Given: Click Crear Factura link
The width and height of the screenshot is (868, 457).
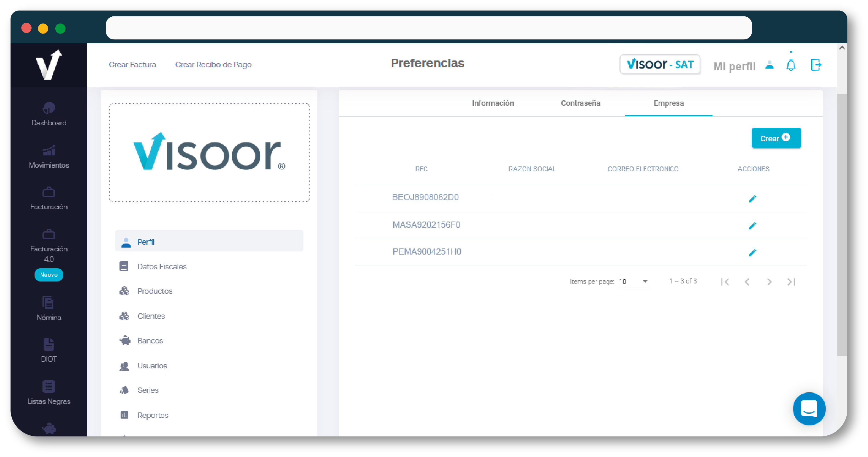Looking at the screenshot, I should pyautogui.click(x=132, y=64).
